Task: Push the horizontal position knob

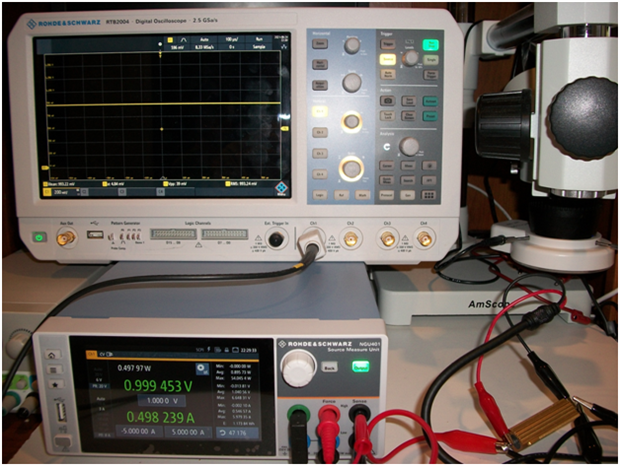Action: (x=352, y=45)
